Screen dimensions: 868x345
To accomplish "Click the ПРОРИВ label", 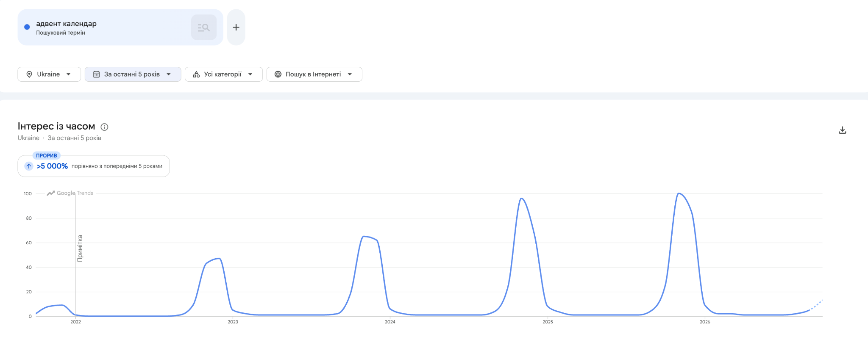I will tap(47, 156).
